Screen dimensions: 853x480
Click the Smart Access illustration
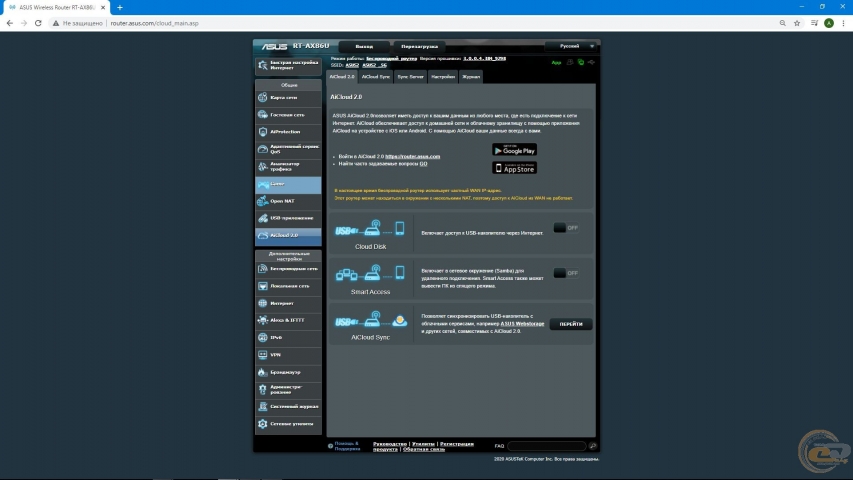point(370,273)
